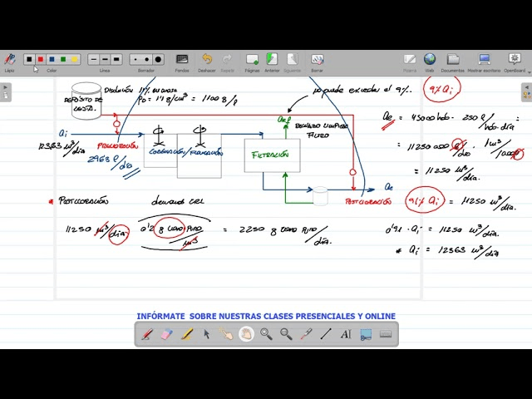Click the INFÓRMATE SOBRE NUESTRAS CLASES banner
Image resolution: width=532 pixels, height=399 pixels.
tap(266, 316)
